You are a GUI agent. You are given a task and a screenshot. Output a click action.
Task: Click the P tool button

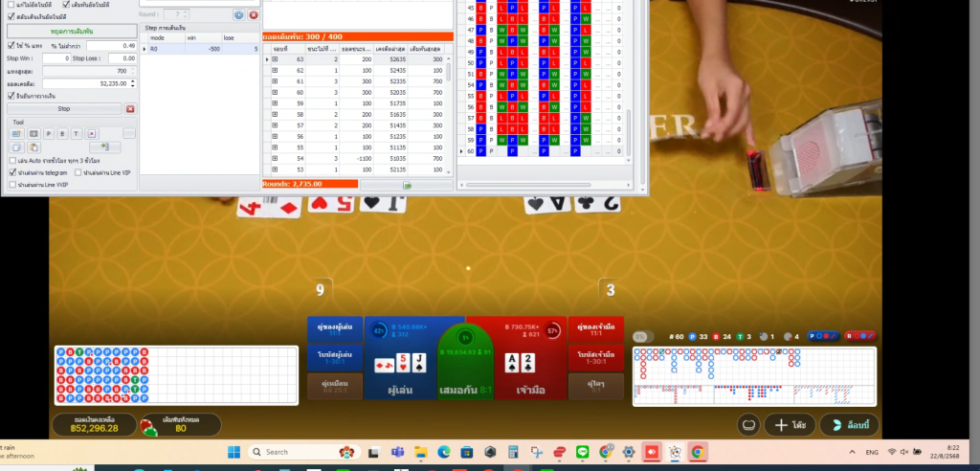(x=49, y=134)
